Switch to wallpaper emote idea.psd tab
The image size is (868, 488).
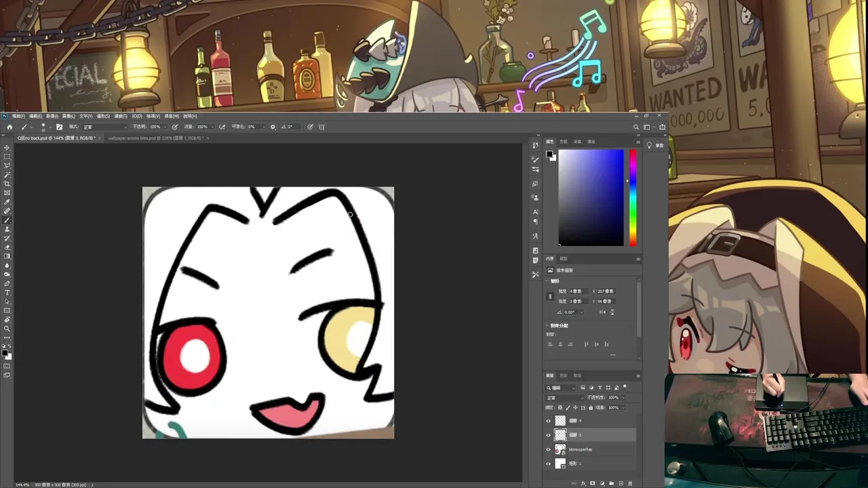point(156,138)
